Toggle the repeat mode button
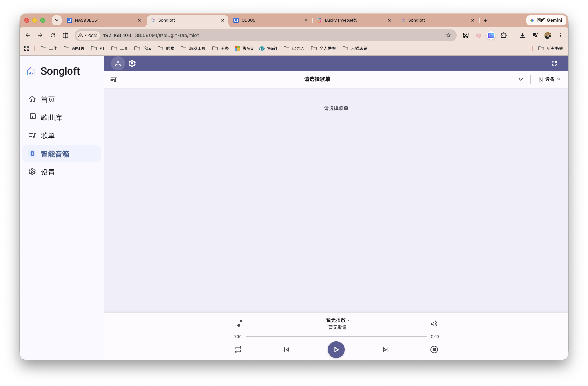 (x=238, y=350)
